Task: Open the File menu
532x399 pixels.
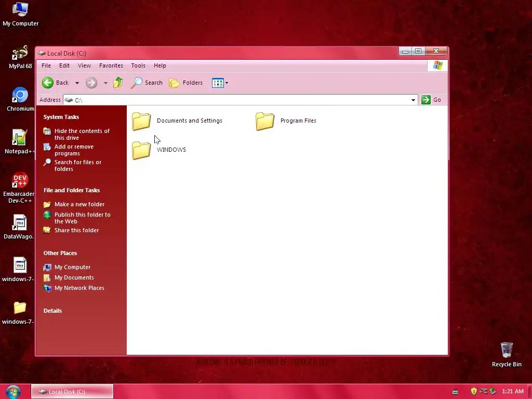Action: pyautogui.click(x=46, y=65)
